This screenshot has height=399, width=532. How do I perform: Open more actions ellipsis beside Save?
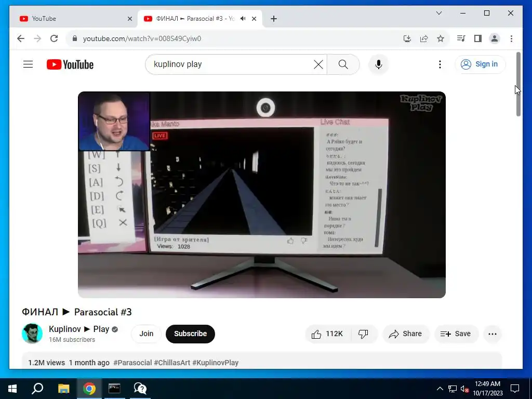[x=493, y=334]
